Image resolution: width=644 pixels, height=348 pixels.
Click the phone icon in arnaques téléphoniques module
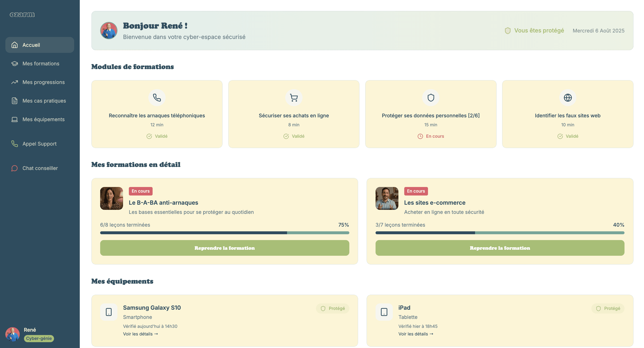[157, 98]
